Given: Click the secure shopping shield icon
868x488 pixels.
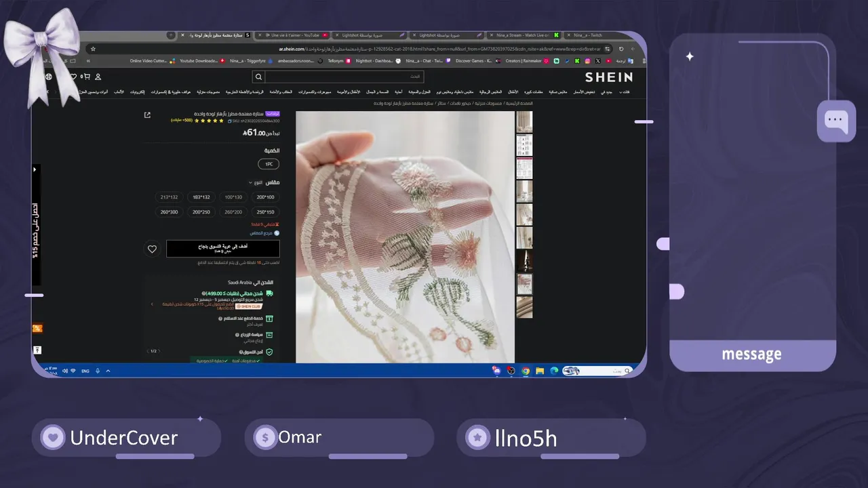Looking at the screenshot, I should pos(269,352).
